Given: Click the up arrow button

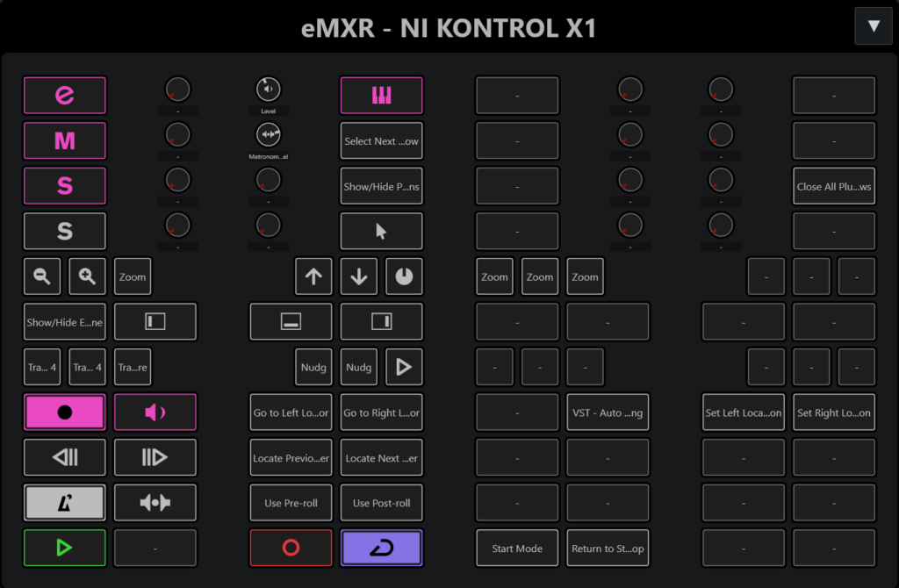Looking at the screenshot, I should [x=313, y=276].
